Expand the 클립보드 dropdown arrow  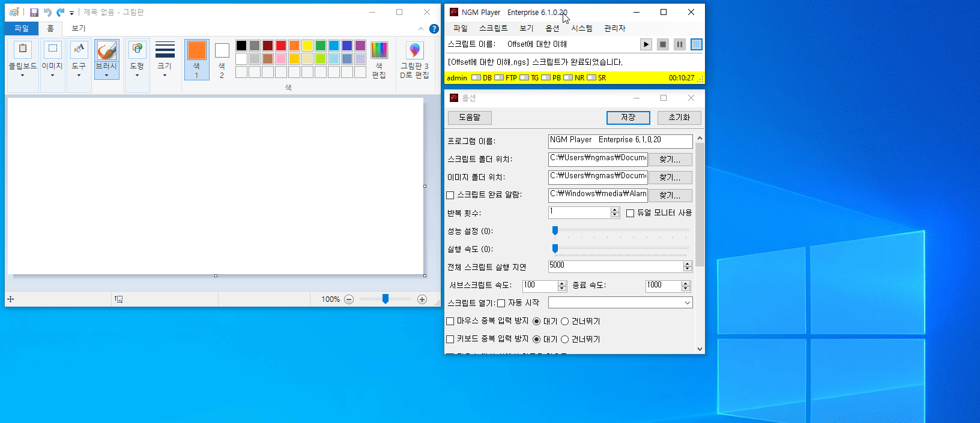tap(23, 76)
